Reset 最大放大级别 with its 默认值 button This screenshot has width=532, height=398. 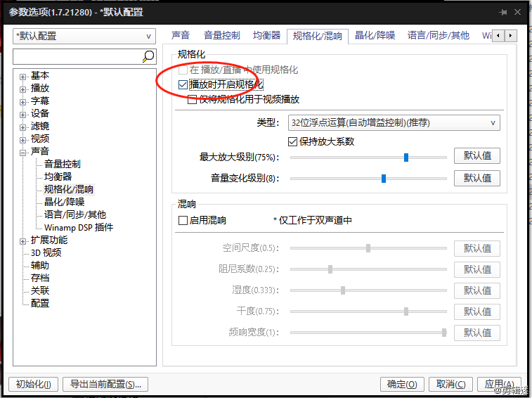[x=477, y=156]
